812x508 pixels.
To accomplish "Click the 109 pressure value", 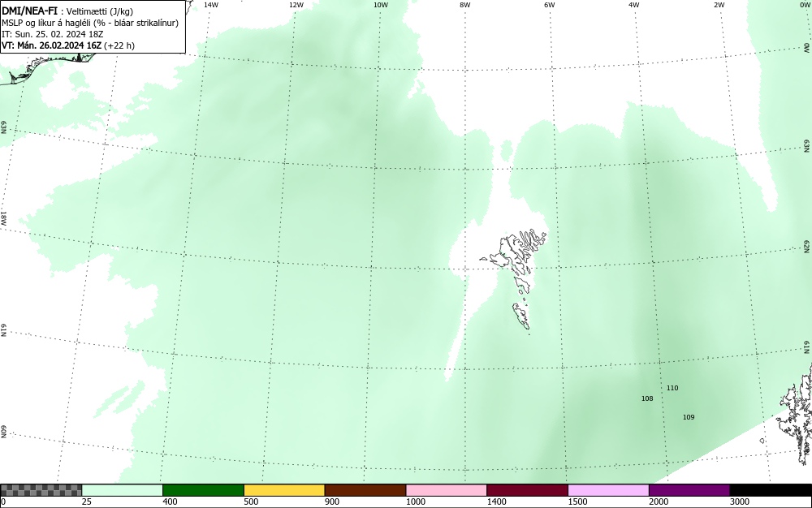I will pyautogui.click(x=689, y=417).
